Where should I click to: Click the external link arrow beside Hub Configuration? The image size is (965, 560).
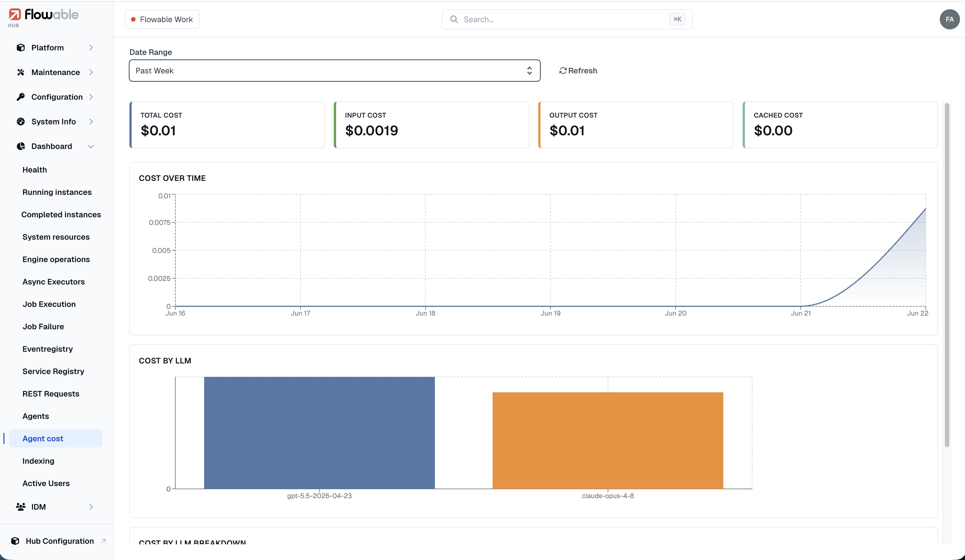click(x=103, y=541)
